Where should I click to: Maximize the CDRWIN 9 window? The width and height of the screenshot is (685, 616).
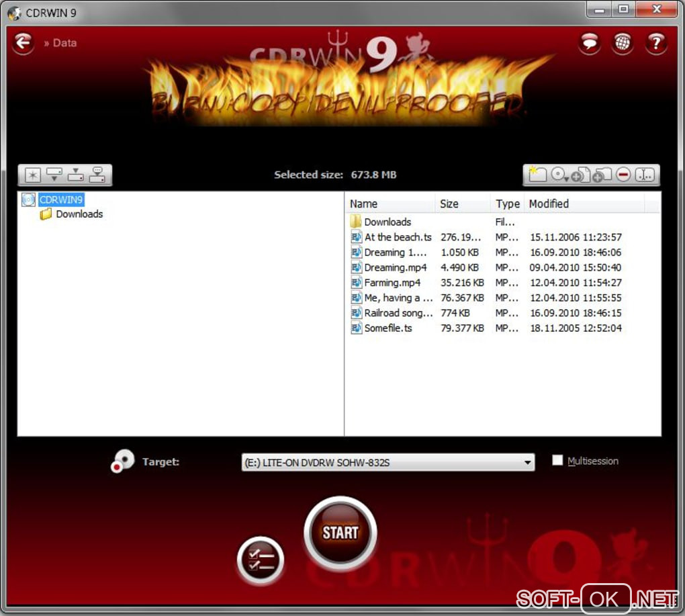[623, 9]
